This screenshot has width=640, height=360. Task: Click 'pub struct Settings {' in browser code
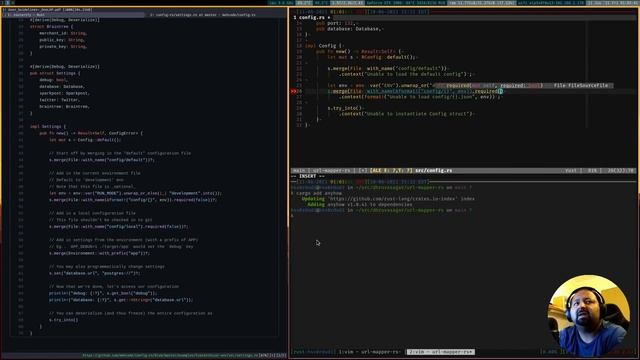(55, 73)
